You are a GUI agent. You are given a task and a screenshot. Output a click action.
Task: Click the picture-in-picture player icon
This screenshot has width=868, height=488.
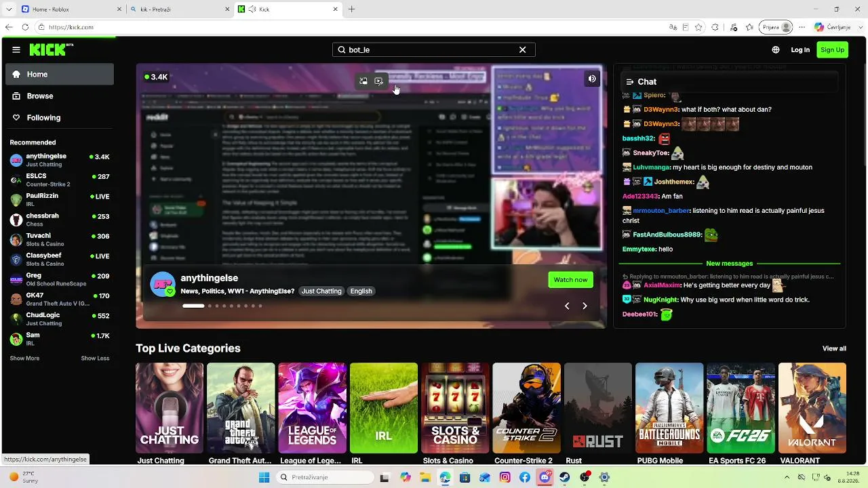click(x=363, y=81)
